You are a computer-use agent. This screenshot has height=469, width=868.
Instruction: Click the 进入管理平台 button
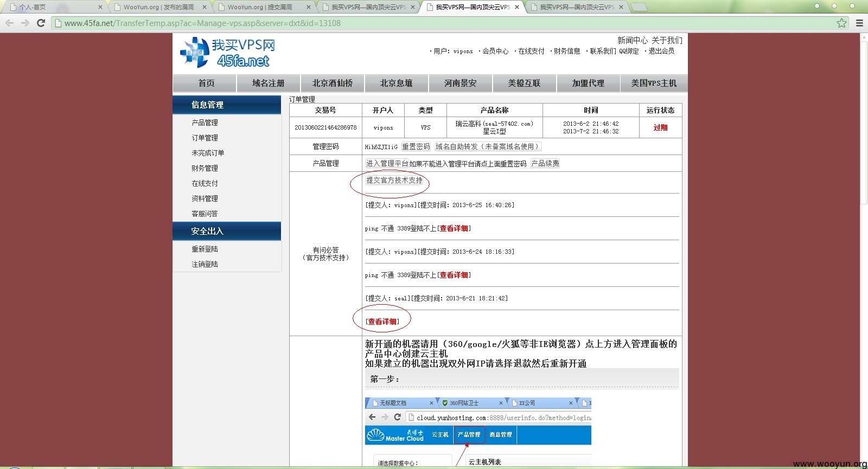pos(387,163)
